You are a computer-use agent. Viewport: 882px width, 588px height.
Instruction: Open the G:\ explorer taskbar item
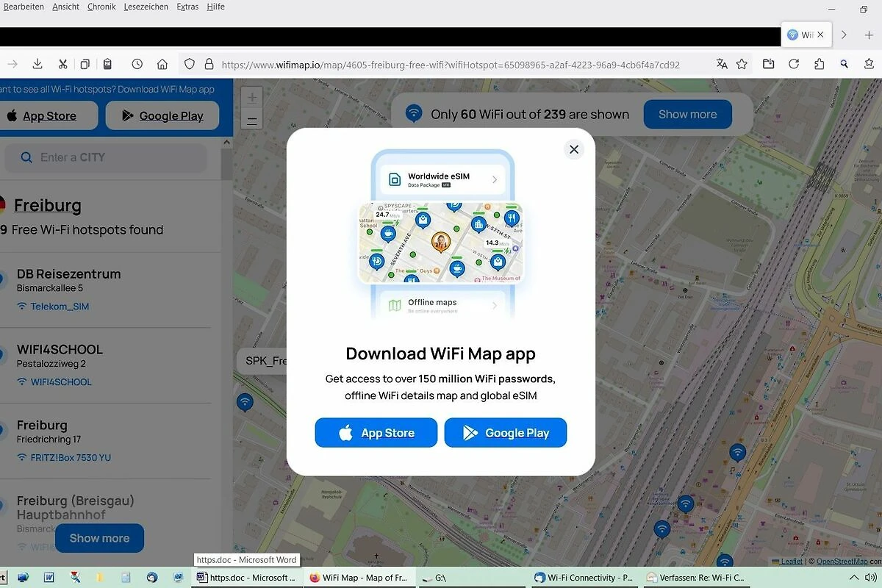point(472,578)
